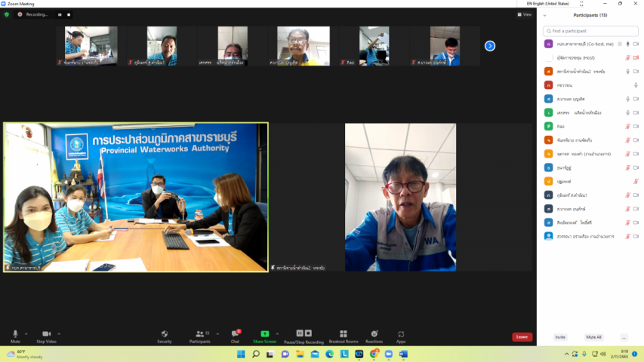The width and height of the screenshot is (644, 362).
Task: Select the purple Co-host avatar
Action: tap(548, 44)
